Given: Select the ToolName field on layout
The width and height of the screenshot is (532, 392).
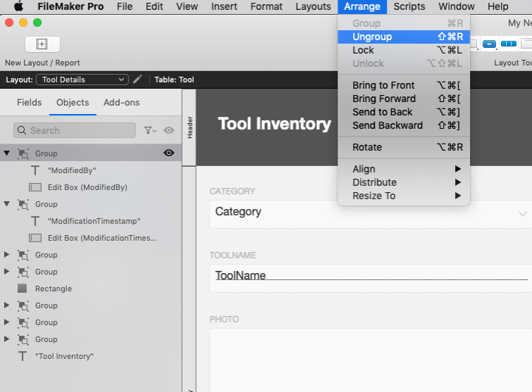Looking at the screenshot, I should click(x=371, y=278).
